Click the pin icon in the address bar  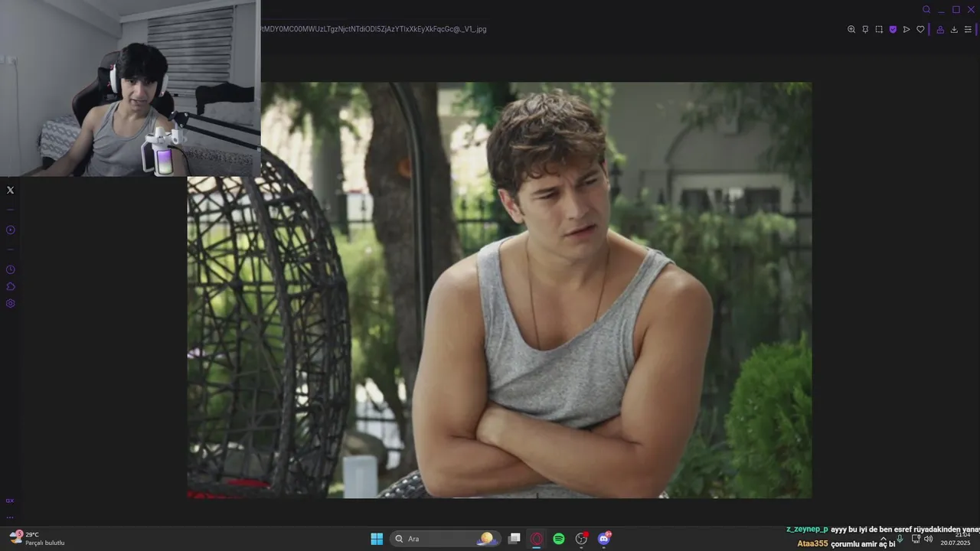(865, 30)
